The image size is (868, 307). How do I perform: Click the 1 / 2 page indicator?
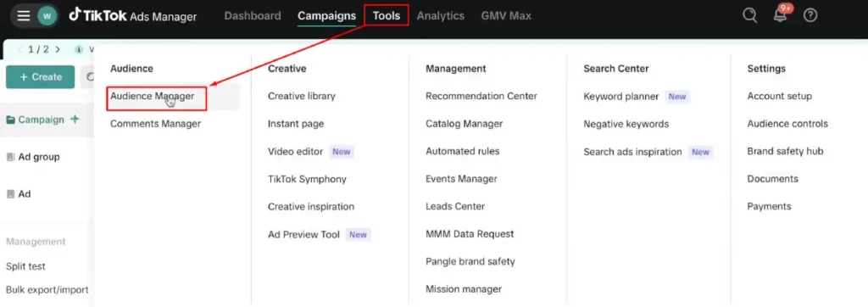click(39, 49)
